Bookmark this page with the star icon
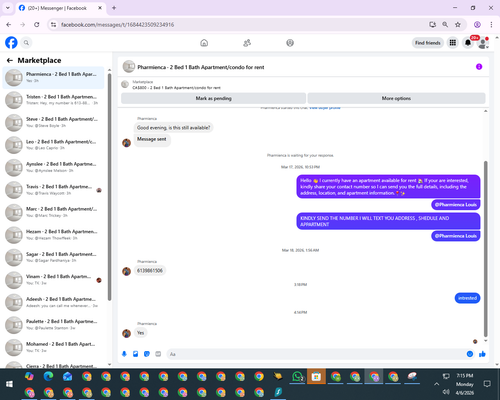500x400 pixels. point(458,25)
